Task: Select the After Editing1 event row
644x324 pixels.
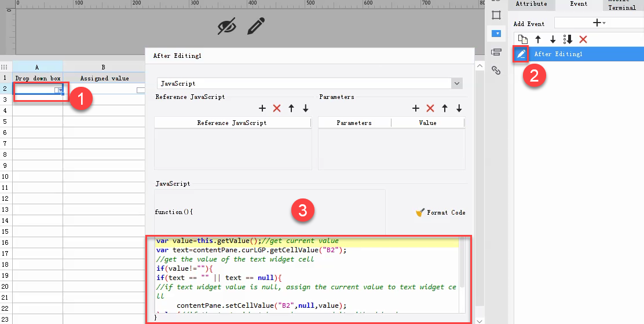Action: tap(579, 54)
